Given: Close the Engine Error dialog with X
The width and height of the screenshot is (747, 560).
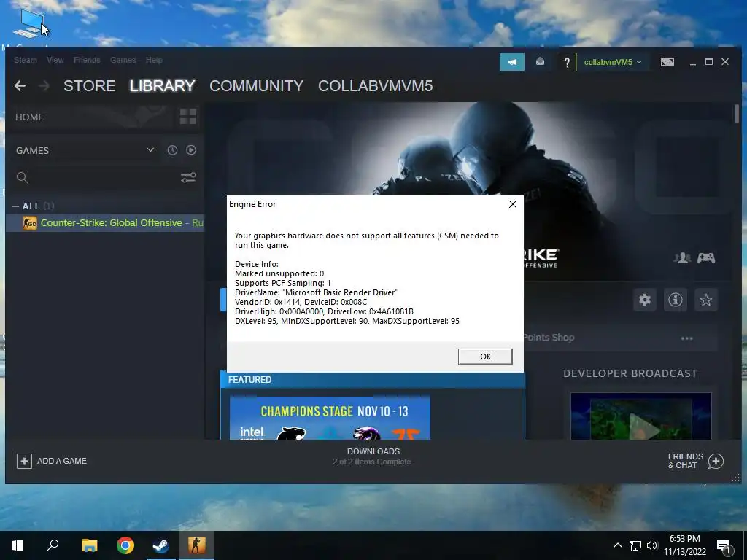Looking at the screenshot, I should click(x=513, y=204).
